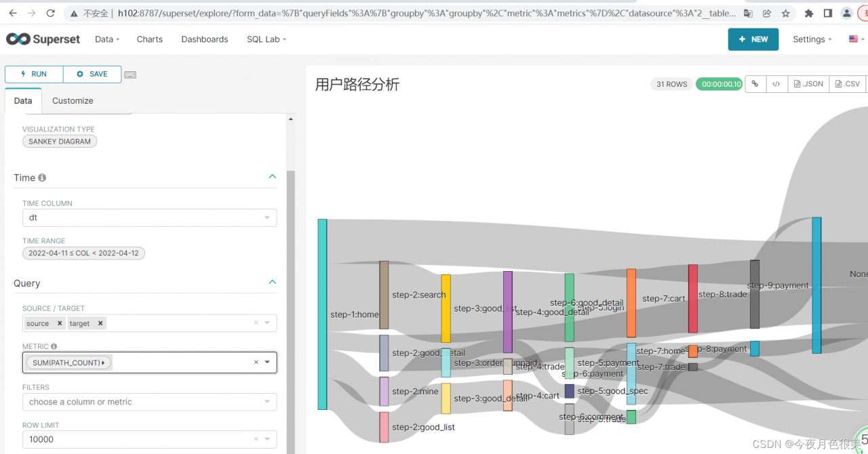This screenshot has width=868, height=454.
Task: Click the Metric info icon
Action: [x=54, y=346]
